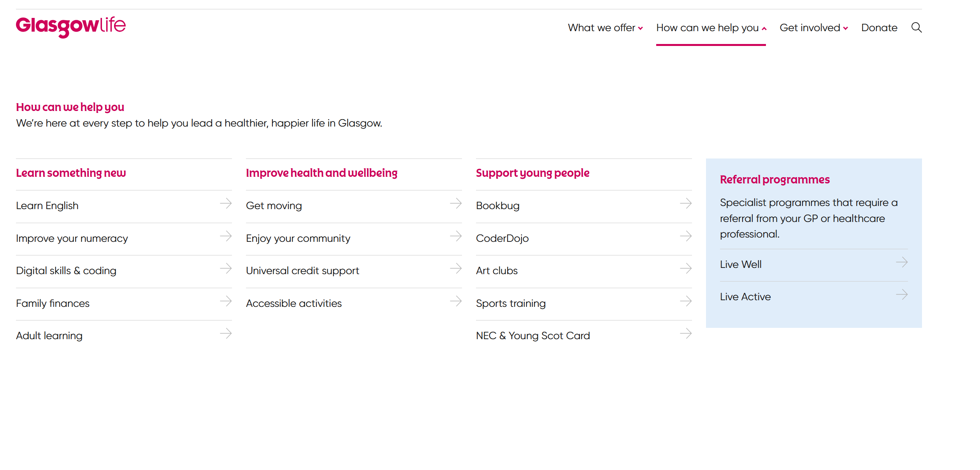The image size is (980, 470).
Task: Select Digital skills & coding
Action: click(x=66, y=271)
